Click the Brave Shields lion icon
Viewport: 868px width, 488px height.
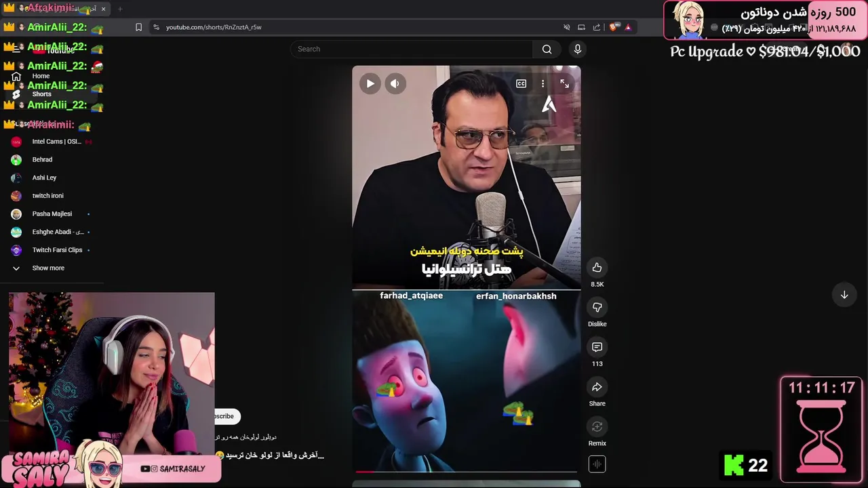point(613,27)
